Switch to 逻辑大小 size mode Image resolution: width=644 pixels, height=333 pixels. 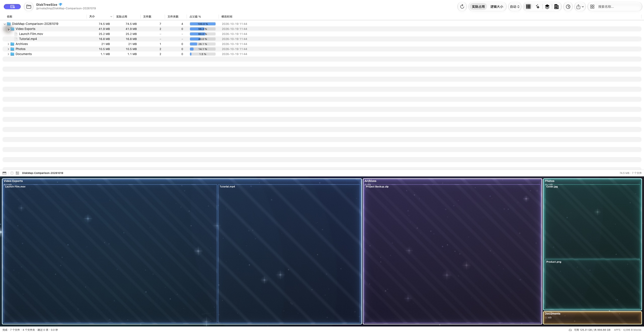497,7
